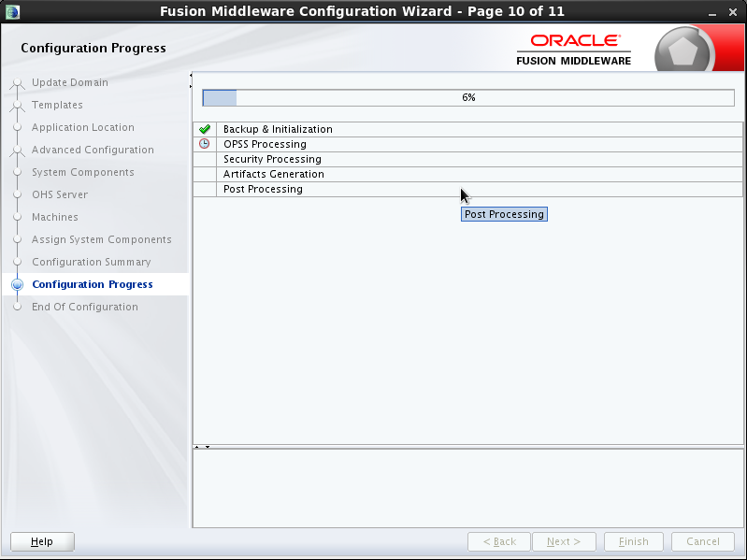Select Application Location step
Image resolution: width=747 pixels, height=560 pixels.
pyautogui.click(x=83, y=127)
